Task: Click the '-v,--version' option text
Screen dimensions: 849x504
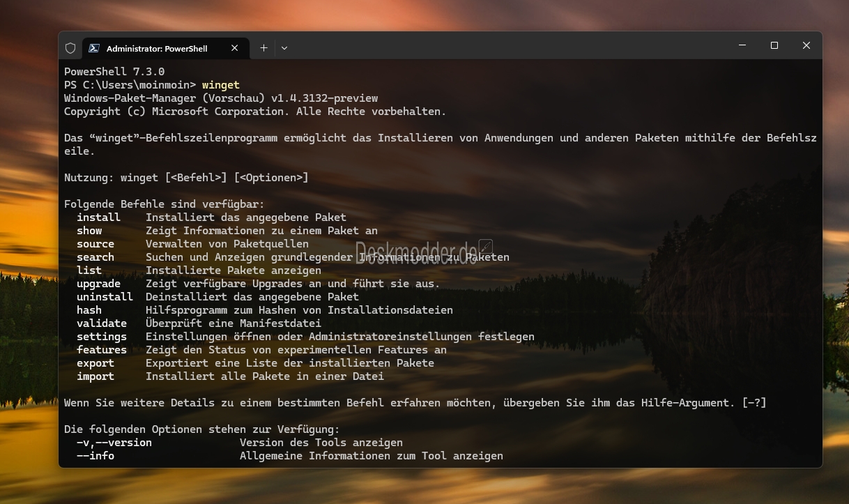Action: (114, 443)
